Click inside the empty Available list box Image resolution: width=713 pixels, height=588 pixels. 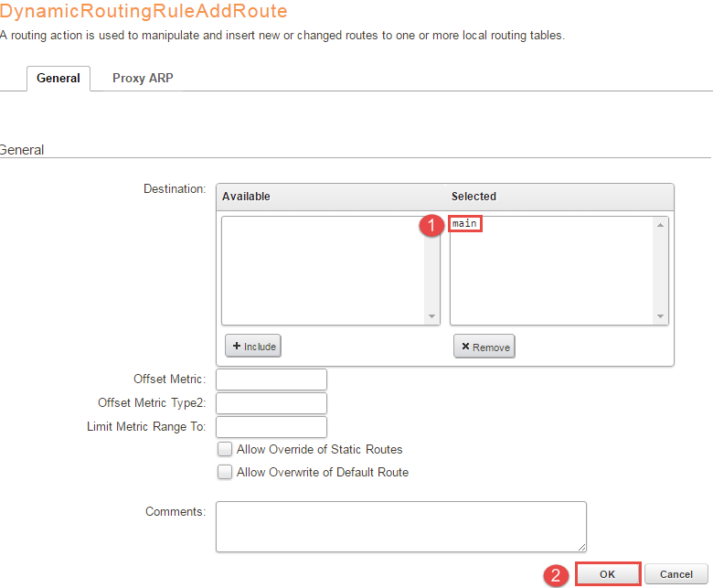(x=323, y=270)
